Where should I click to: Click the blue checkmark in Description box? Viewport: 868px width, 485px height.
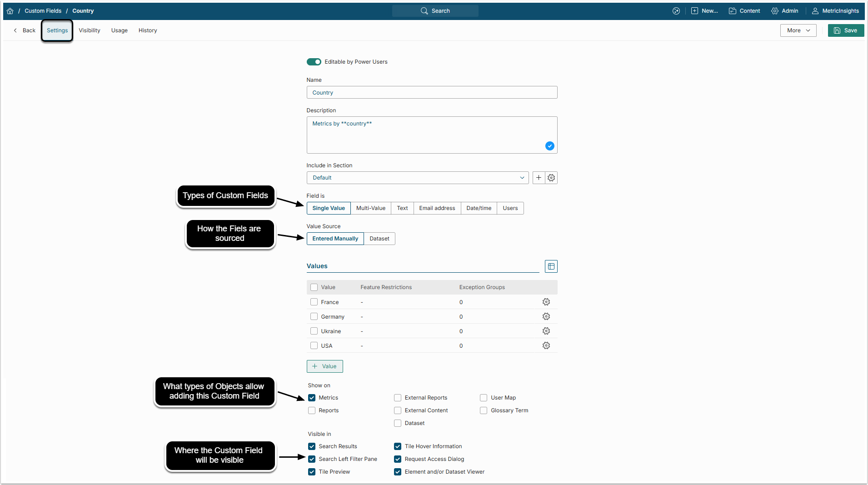tap(549, 146)
